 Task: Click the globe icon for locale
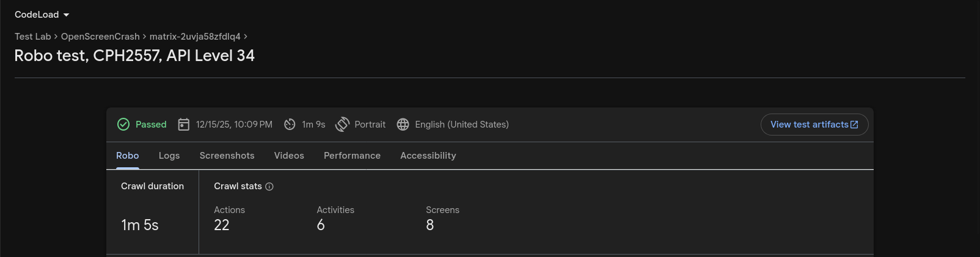[403, 125]
